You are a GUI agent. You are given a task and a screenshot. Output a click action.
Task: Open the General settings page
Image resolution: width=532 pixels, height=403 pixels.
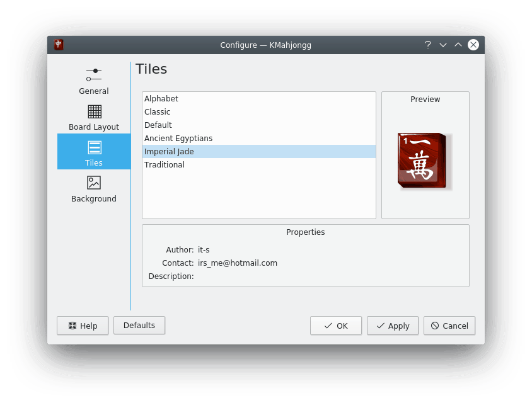click(x=93, y=81)
